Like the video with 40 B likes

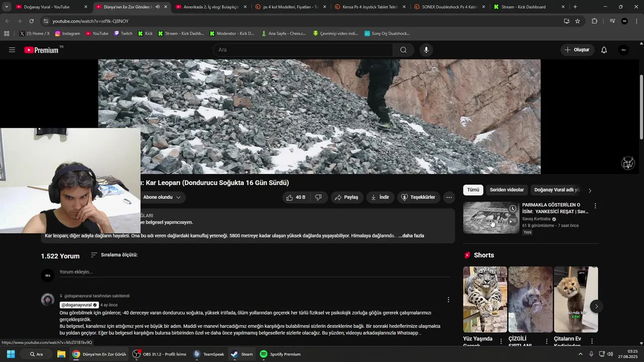point(296,197)
